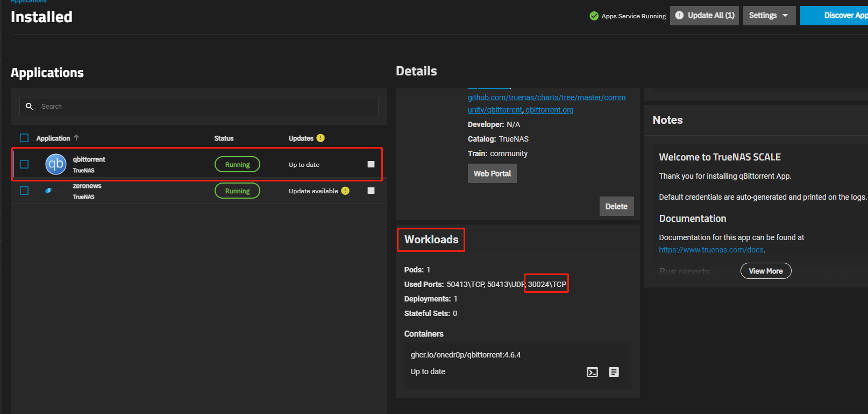
Task: Click the Updates column warning icon
Action: coord(321,138)
